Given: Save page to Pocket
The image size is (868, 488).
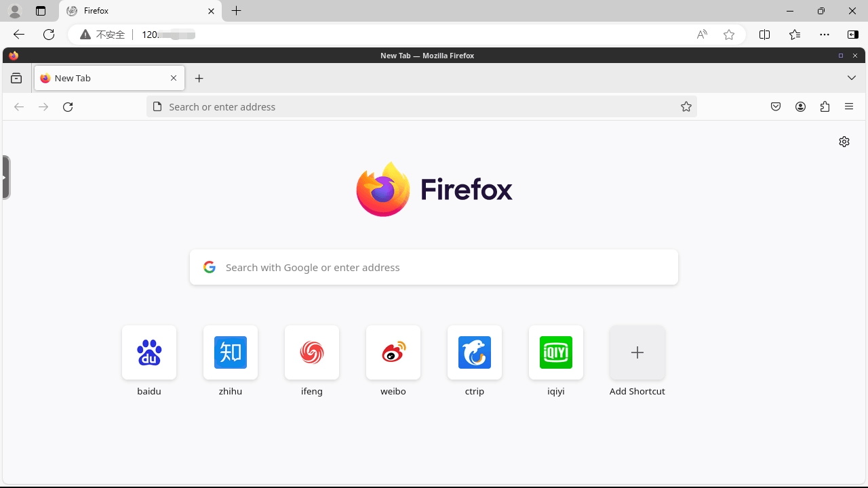Looking at the screenshot, I should point(776,106).
